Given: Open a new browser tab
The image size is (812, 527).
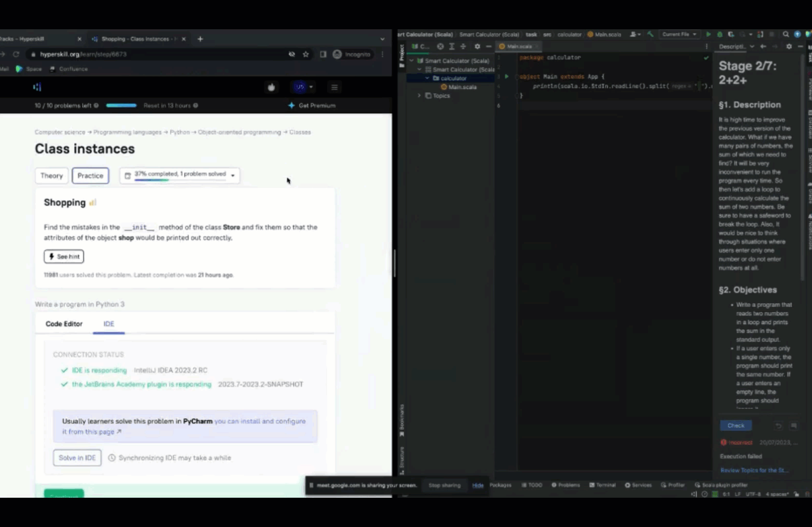Looking at the screenshot, I should point(200,39).
